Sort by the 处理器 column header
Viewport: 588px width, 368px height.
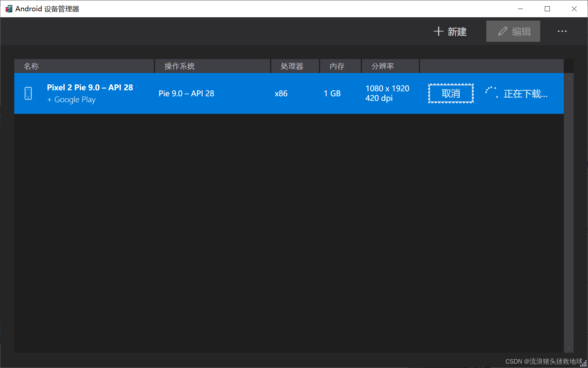[x=295, y=66]
